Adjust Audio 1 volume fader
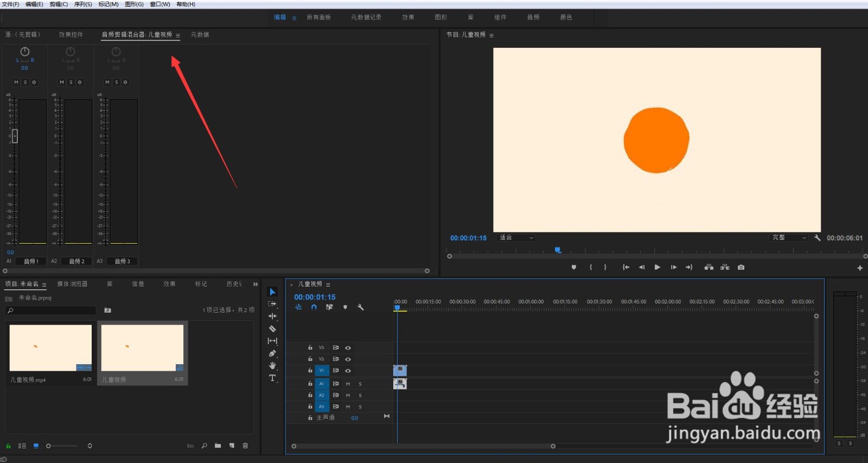868x463 pixels. pos(15,136)
